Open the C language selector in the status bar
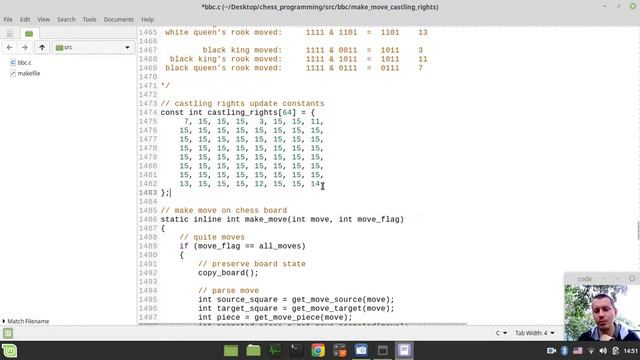Screen dimensions: 640x360 [501, 333]
